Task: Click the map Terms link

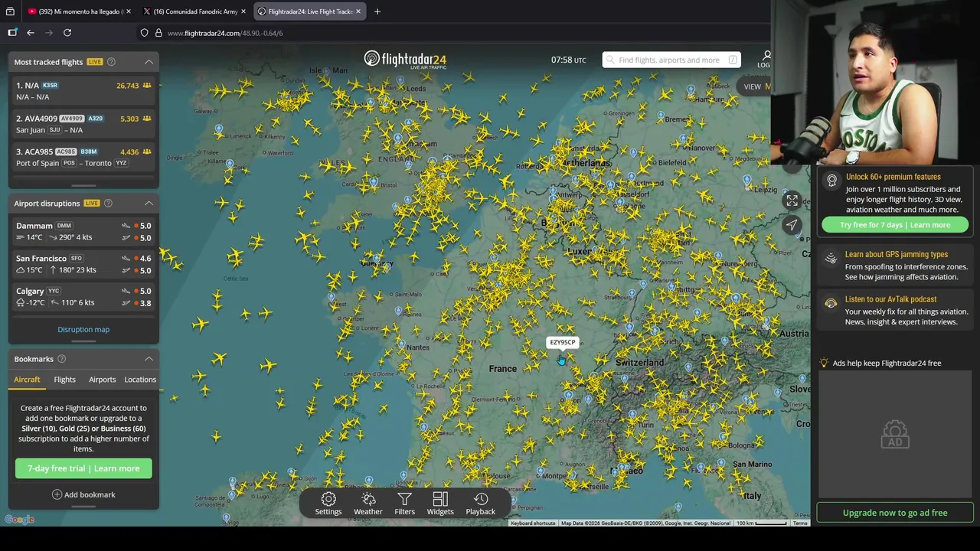Action: (x=800, y=523)
